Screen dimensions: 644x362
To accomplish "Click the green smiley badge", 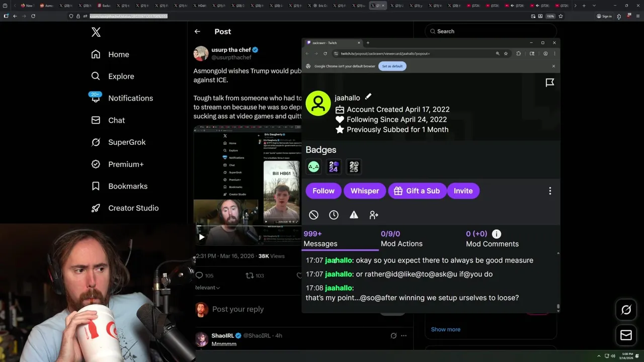I will 313,166.
